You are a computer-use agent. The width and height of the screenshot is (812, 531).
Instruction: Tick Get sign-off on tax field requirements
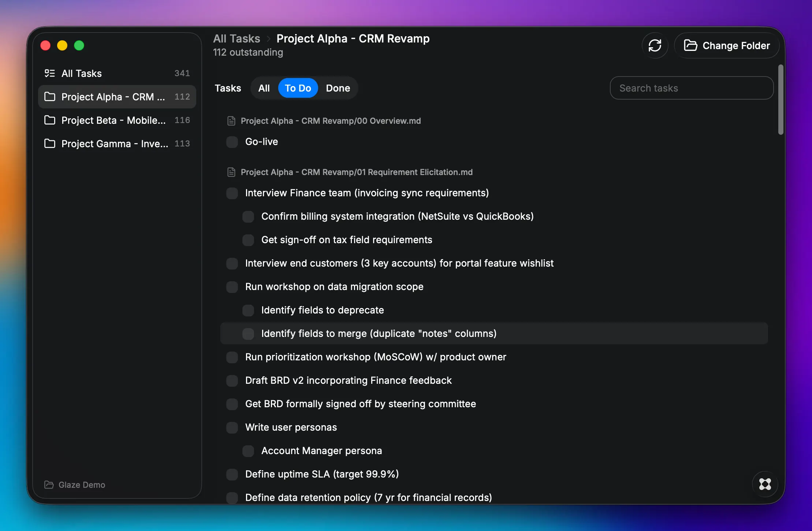[248, 240]
